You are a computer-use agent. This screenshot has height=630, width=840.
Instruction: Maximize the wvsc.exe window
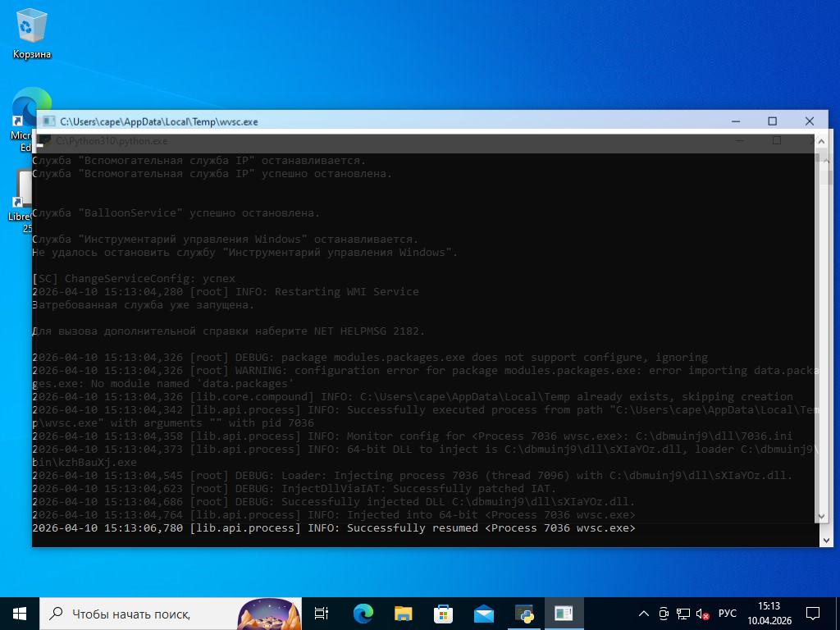click(x=772, y=121)
